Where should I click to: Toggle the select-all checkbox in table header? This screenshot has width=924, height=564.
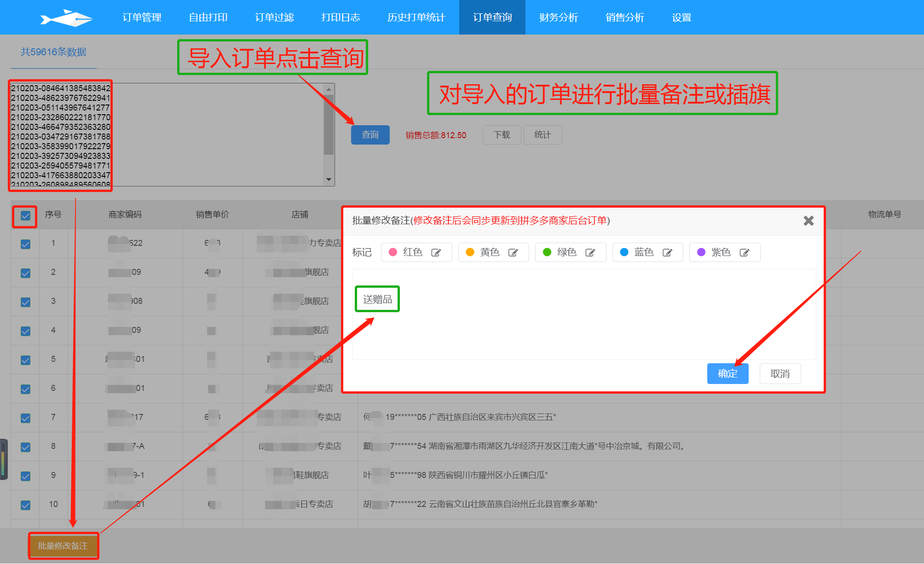coord(25,215)
